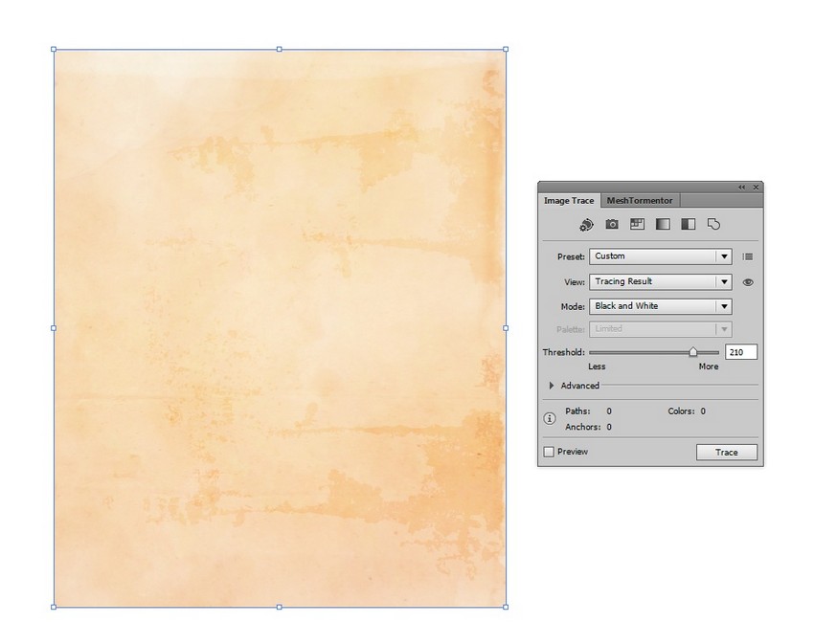Select the Auto-Color preset icon
This screenshot has width=814, height=644.
pyautogui.click(x=587, y=225)
